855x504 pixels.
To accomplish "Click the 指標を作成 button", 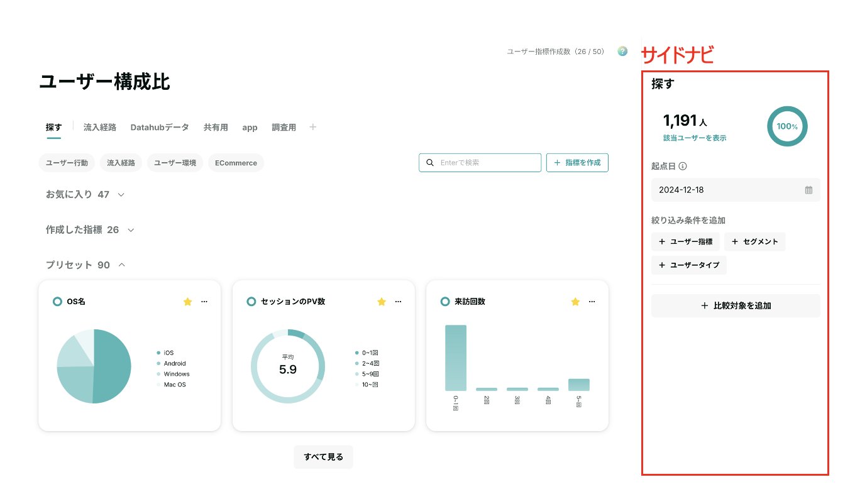I will click(577, 163).
